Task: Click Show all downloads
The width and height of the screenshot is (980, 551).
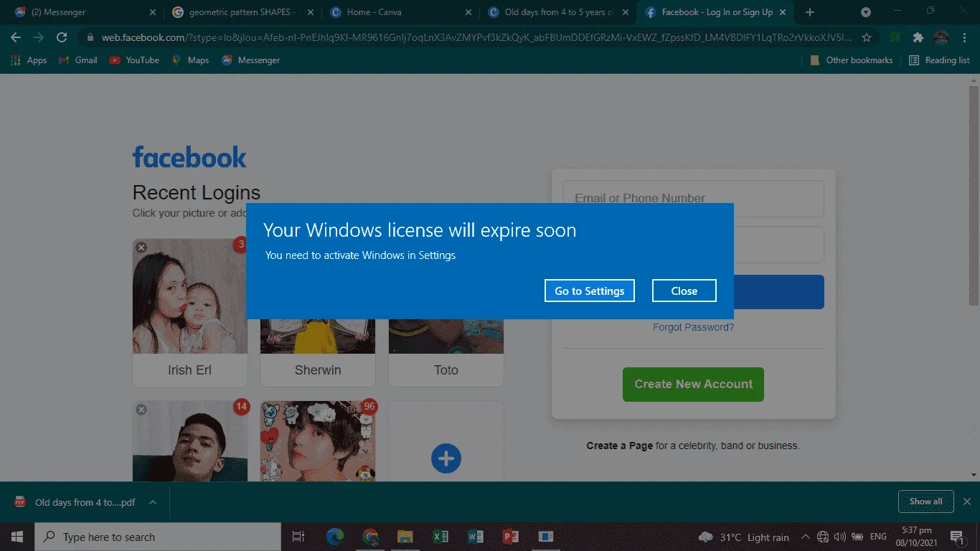Action: coord(925,501)
